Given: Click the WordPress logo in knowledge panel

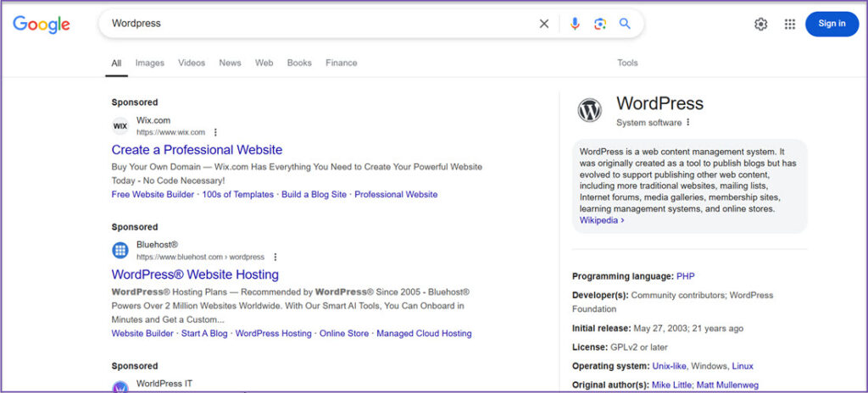Looking at the screenshot, I should 589,110.
